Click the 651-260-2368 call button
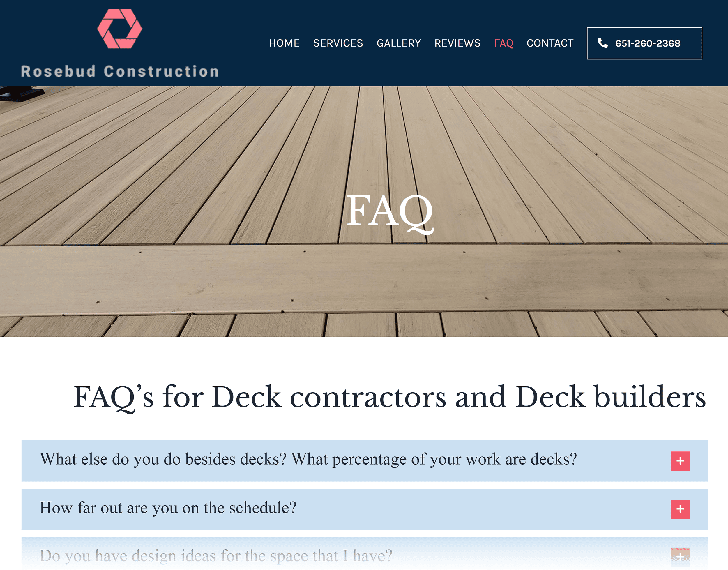The image size is (728, 570). click(x=644, y=43)
